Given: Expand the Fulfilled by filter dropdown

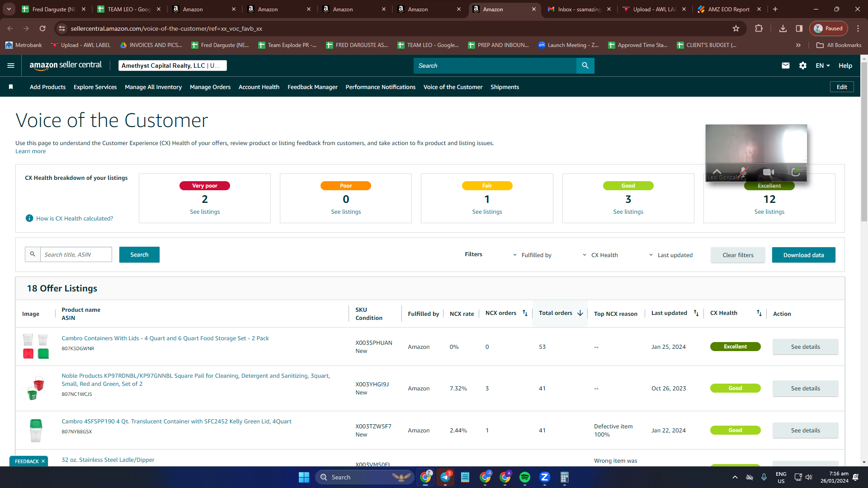Looking at the screenshot, I should click(532, 255).
